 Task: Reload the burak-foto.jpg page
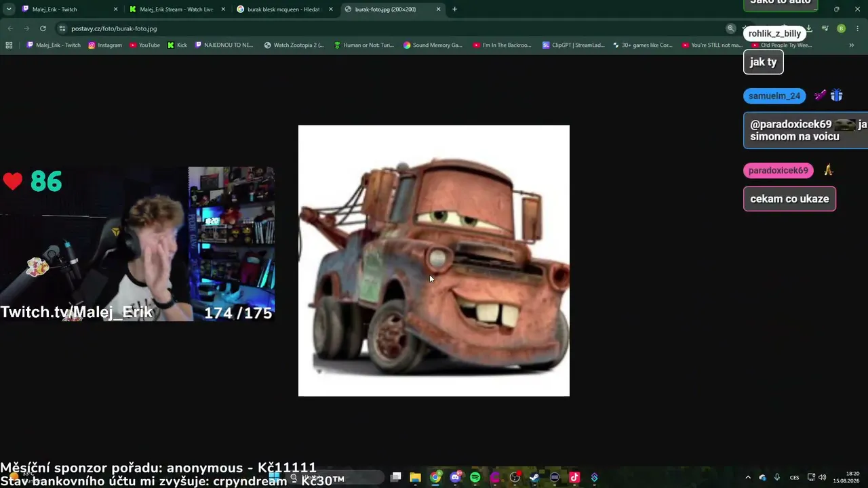43,28
